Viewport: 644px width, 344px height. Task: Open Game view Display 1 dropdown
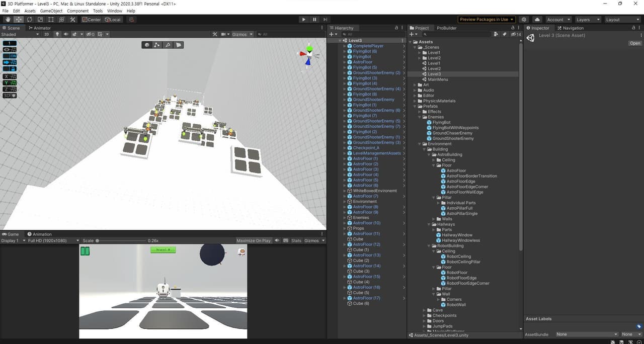pyautogui.click(x=13, y=240)
